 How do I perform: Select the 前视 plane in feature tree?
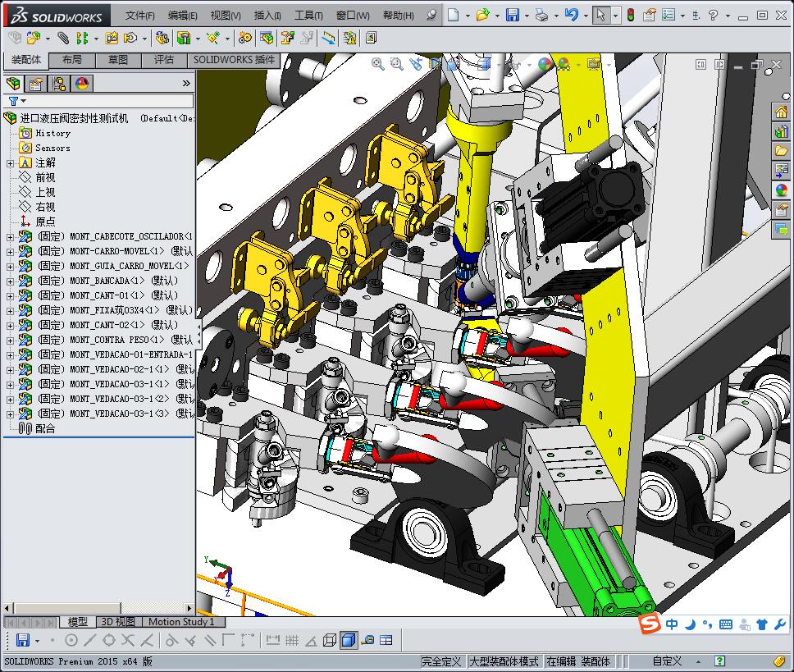click(38, 177)
